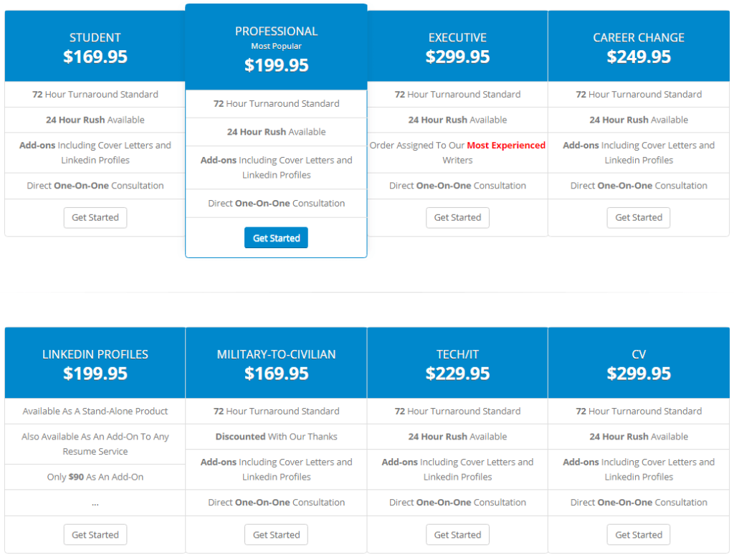Click Discounted With Our Thanks row
Image resolution: width=734 pixels, height=560 pixels.
(x=276, y=437)
